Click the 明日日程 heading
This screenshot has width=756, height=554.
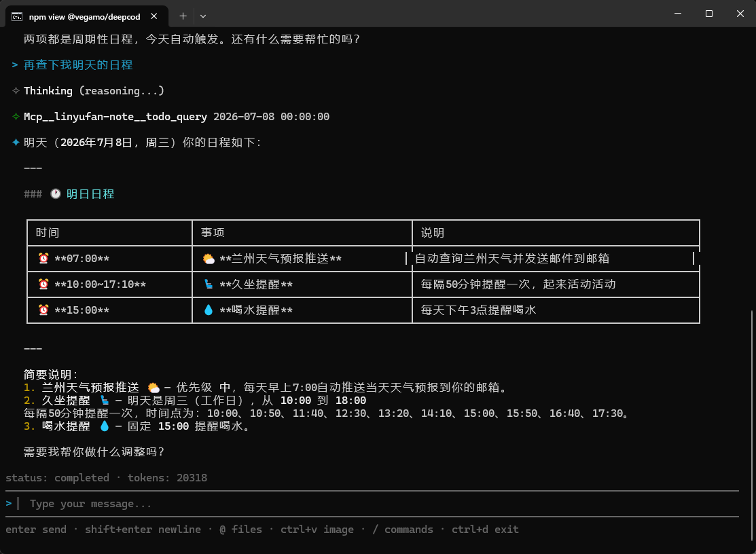(x=90, y=194)
